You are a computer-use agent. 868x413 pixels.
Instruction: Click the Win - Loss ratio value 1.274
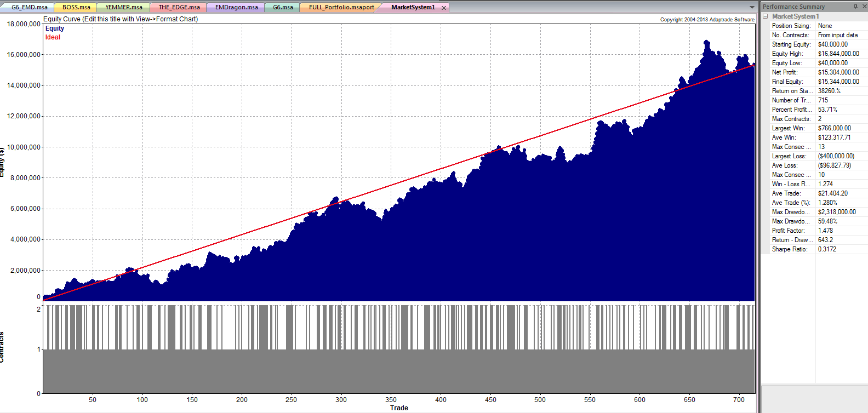(825, 184)
